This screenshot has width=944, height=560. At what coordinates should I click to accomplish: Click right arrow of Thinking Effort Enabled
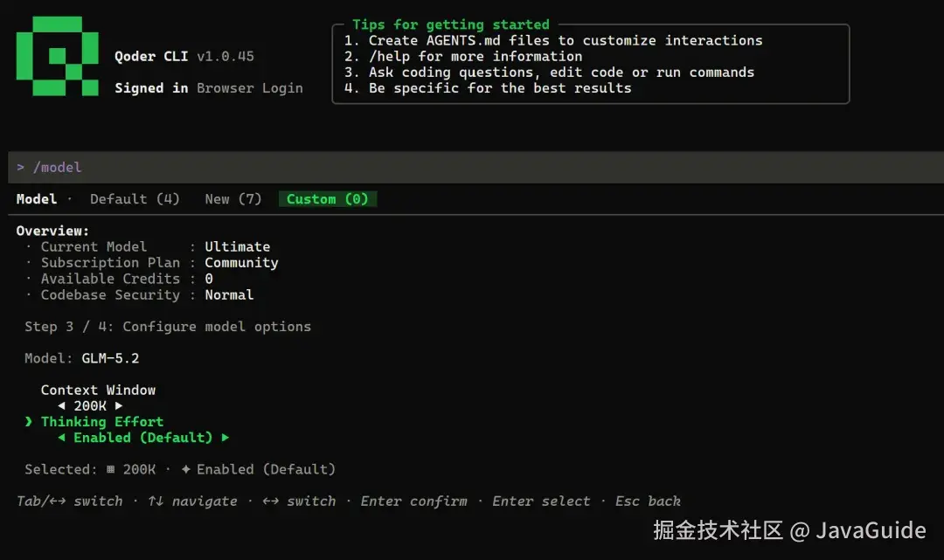226,438
